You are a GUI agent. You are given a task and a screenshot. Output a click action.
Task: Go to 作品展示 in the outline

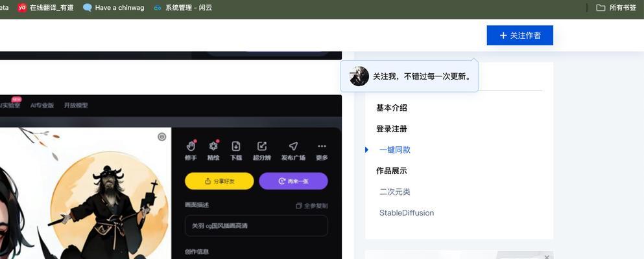[392, 170]
